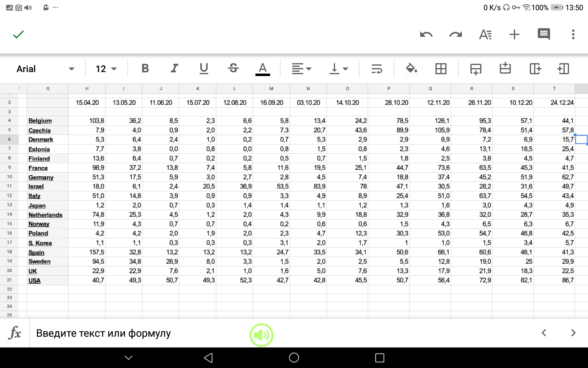Open the text color picker
The width and height of the screenshot is (588, 368).
pyautogui.click(x=262, y=69)
